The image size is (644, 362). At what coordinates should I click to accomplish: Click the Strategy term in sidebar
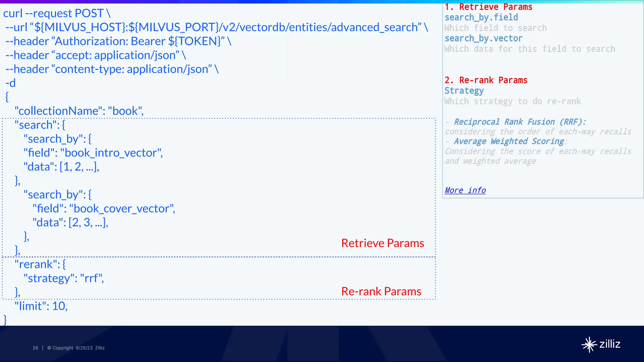coord(464,91)
